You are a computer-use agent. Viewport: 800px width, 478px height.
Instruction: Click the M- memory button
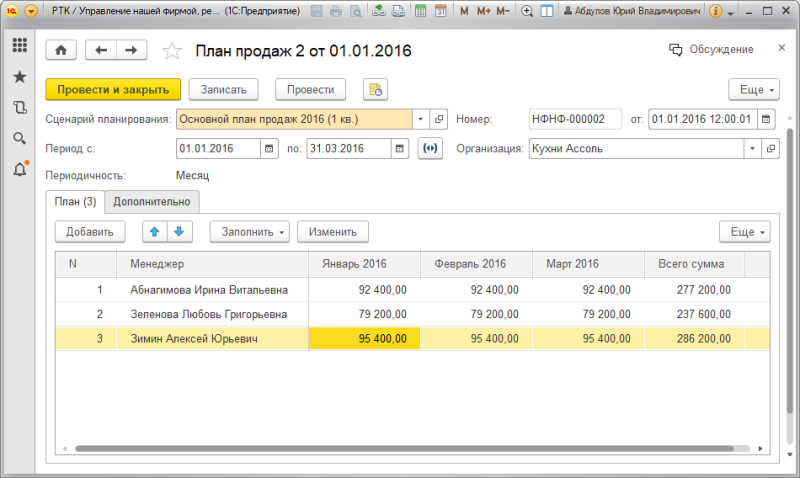(x=503, y=11)
